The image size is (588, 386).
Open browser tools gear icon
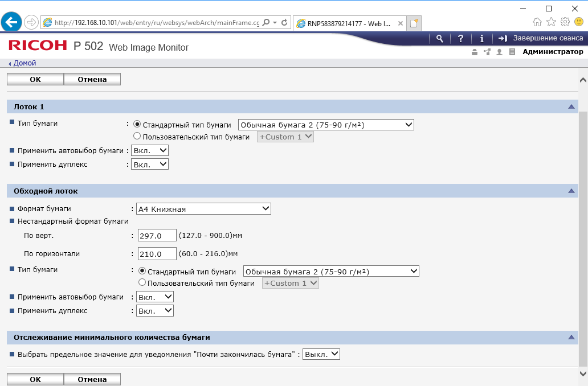pyautogui.click(x=565, y=22)
